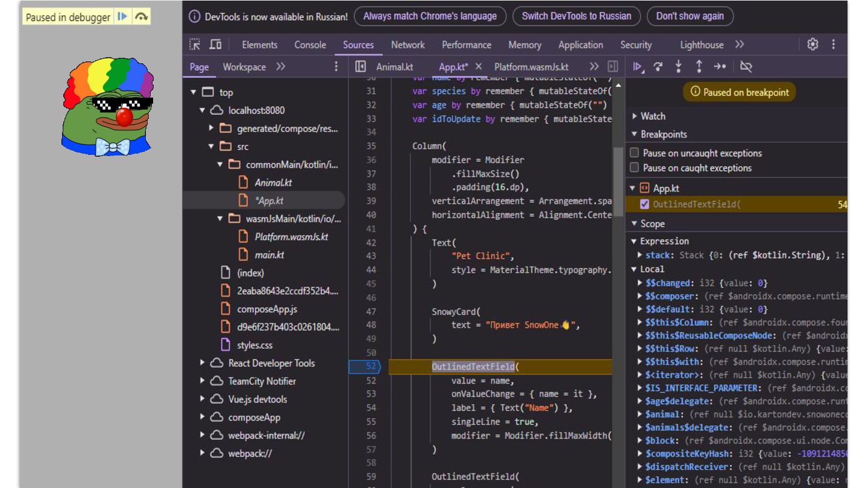Open styles.css in the file tree
Screen dimensions: 868x488
[254, 345]
